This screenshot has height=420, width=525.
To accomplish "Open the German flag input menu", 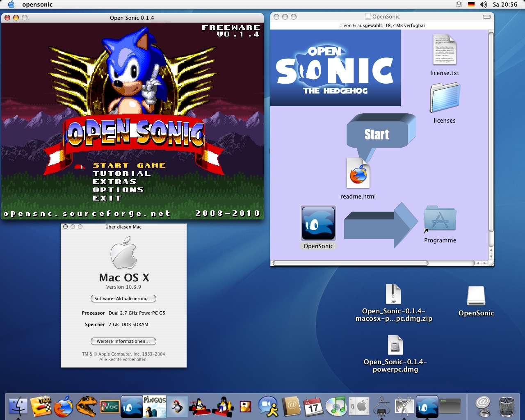I will pyautogui.click(x=471, y=5).
